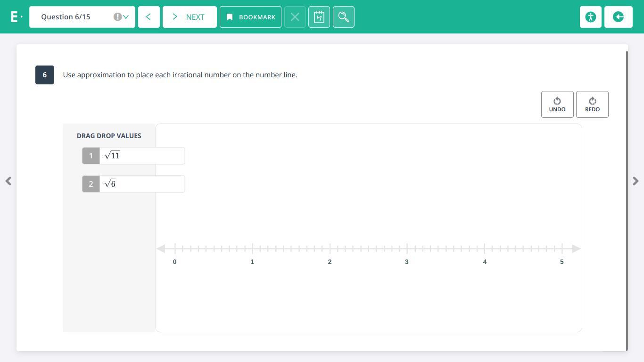Image resolution: width=644 pixels, height=362 pixels.
Task: Click the 3 mark on number line
Action: pos(407,248)
